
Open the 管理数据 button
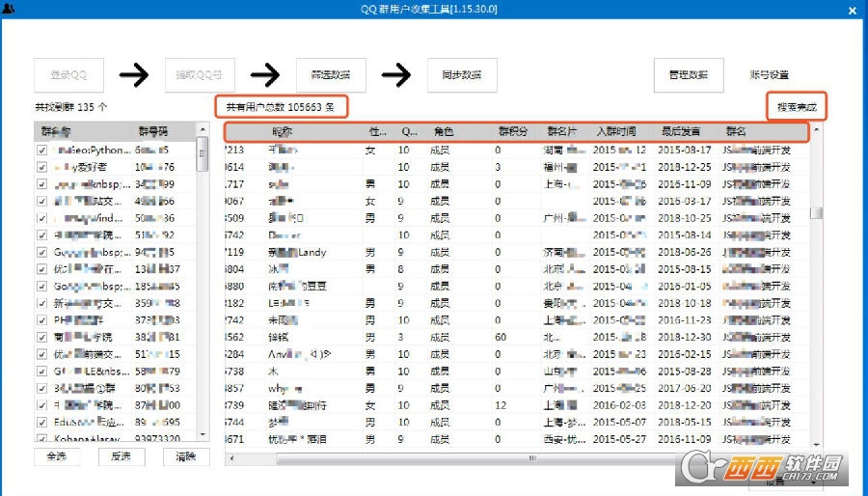[x=689, y=74]
